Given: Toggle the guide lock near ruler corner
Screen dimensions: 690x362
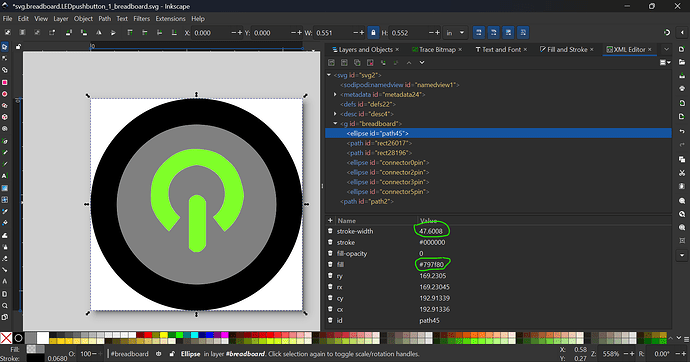Looking at the screenshot, I should (18, 46).
